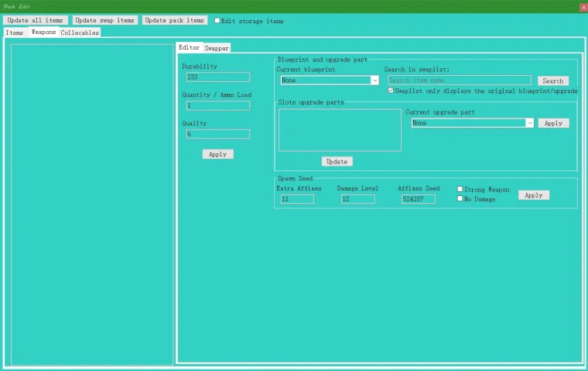Click the Durability input field
Screen dimensions: 588x371
(x=217, y=77)
